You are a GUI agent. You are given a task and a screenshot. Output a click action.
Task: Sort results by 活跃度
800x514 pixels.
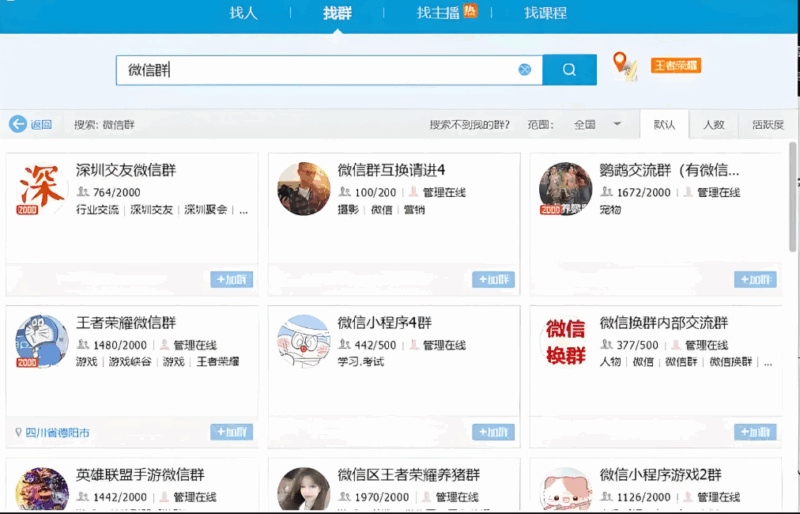click(768, 125)
